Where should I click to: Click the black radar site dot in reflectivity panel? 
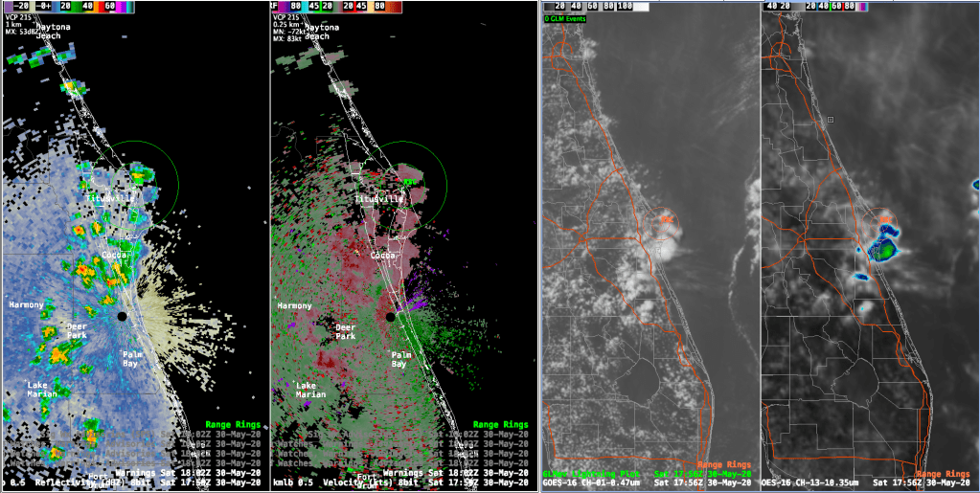tap(122, 316)
